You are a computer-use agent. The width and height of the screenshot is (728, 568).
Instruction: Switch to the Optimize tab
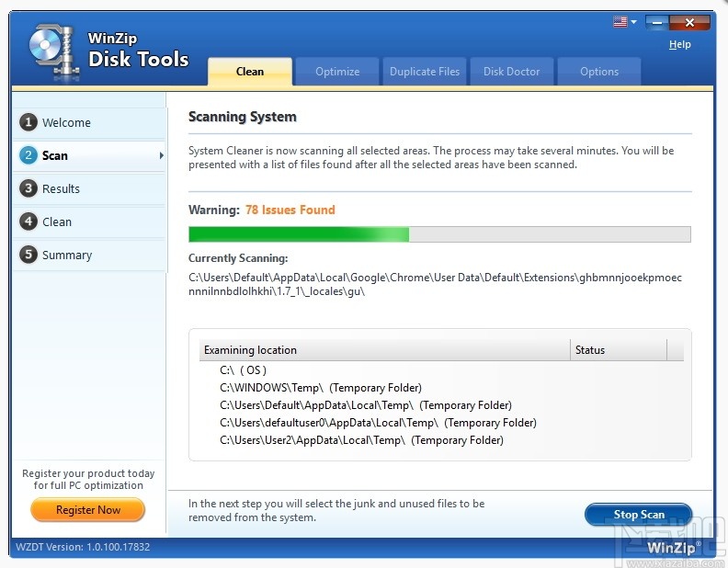(x=337, y=72)
